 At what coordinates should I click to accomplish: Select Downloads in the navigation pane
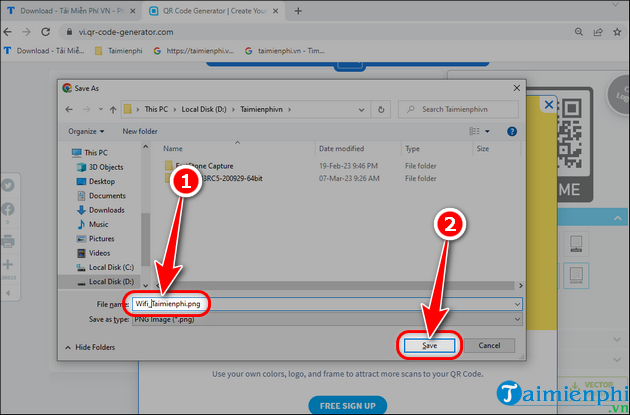(107, 210)
